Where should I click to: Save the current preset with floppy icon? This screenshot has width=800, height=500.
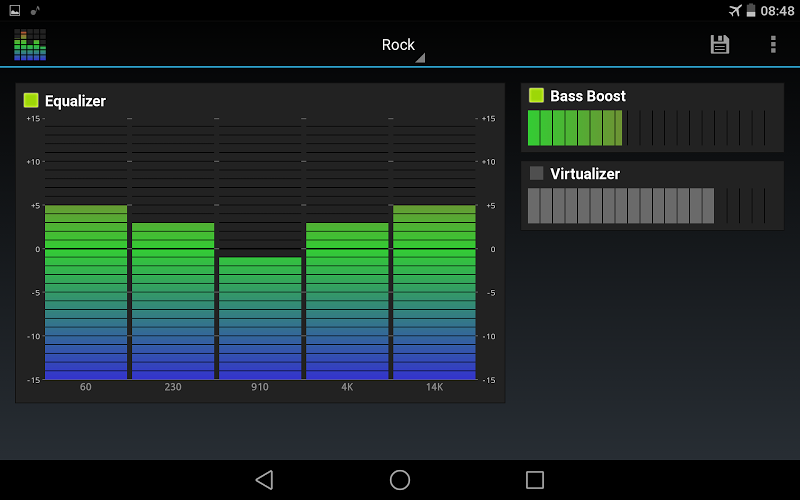(719, 44)
